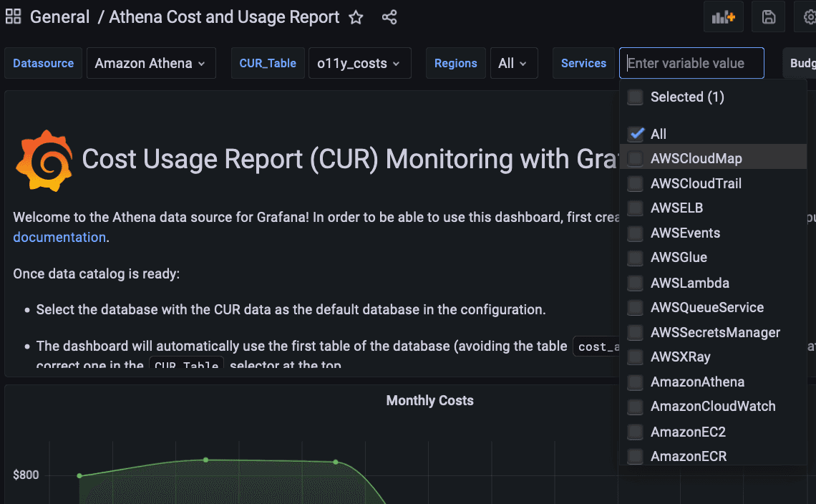This screenshot has height=504, width=816.
Task: Save the dashboard with disk icon
Action: pyautogui.click(x=769, y=17)
